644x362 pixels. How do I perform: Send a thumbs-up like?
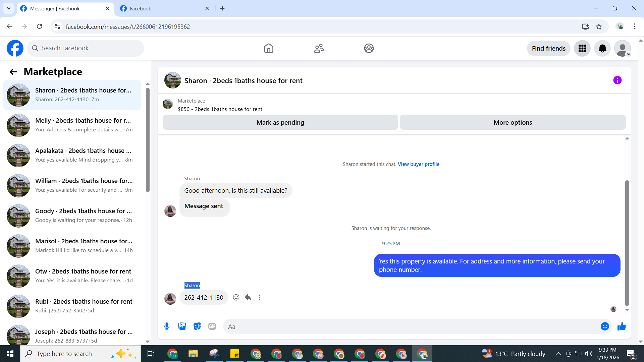coord(622,326)
